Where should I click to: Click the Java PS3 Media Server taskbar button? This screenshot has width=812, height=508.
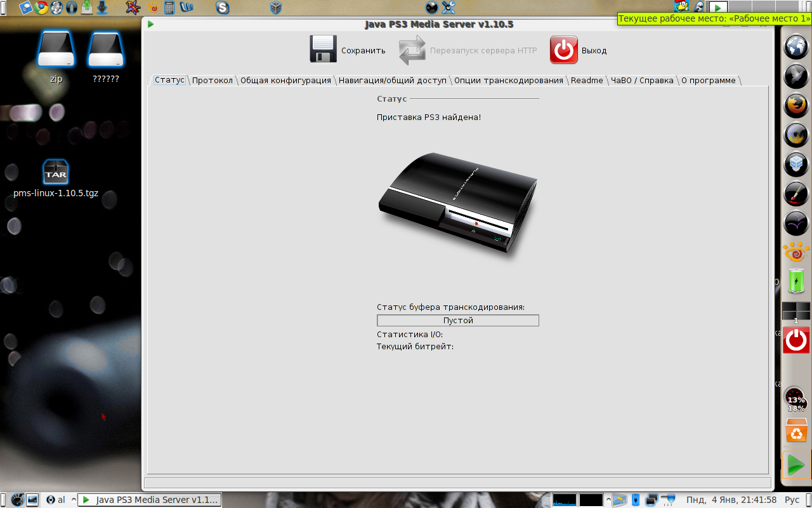(150, 500)
